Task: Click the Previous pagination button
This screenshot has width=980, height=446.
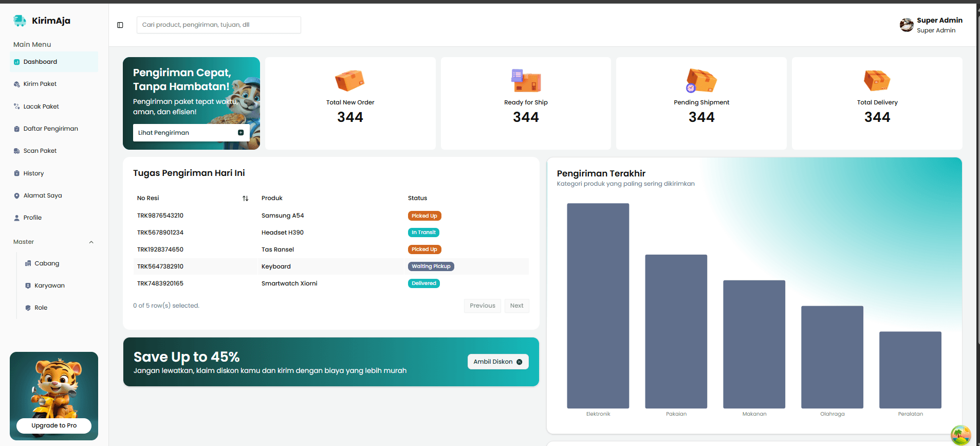Action: pyautogui.click(x=483, y=306)
